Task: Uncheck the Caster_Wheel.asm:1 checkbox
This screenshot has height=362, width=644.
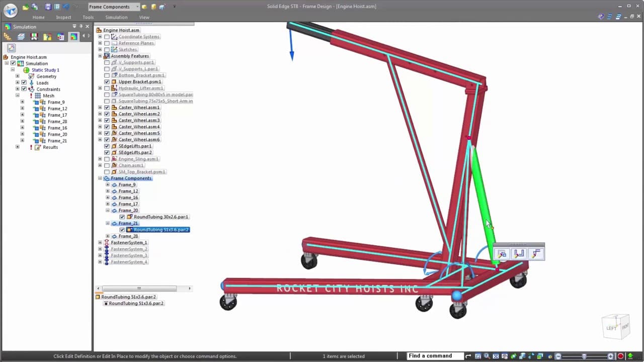Action: tap(107, 108)
